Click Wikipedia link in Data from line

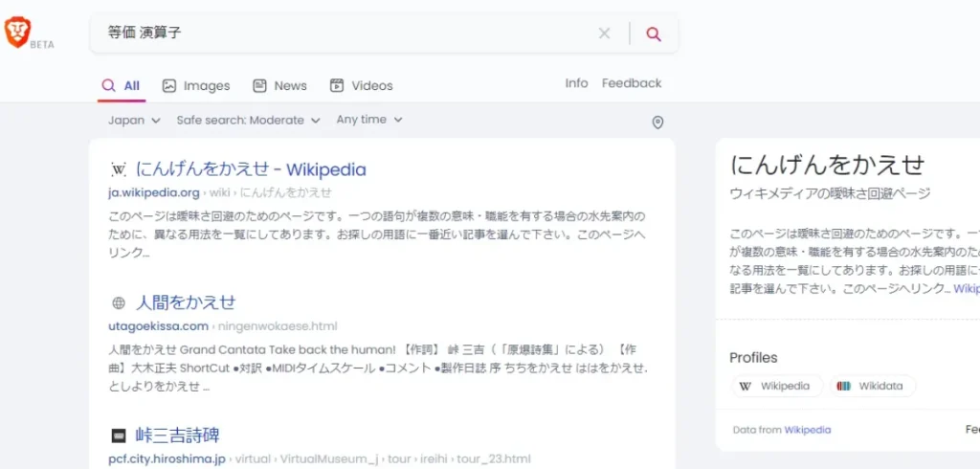point(808,430)
